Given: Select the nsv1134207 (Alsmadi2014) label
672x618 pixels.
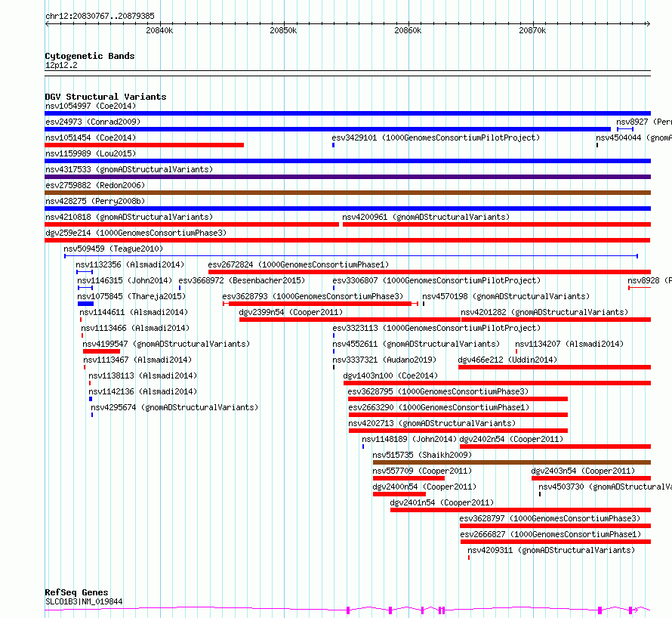Looking at the screenshot, I should pos(569,344).
